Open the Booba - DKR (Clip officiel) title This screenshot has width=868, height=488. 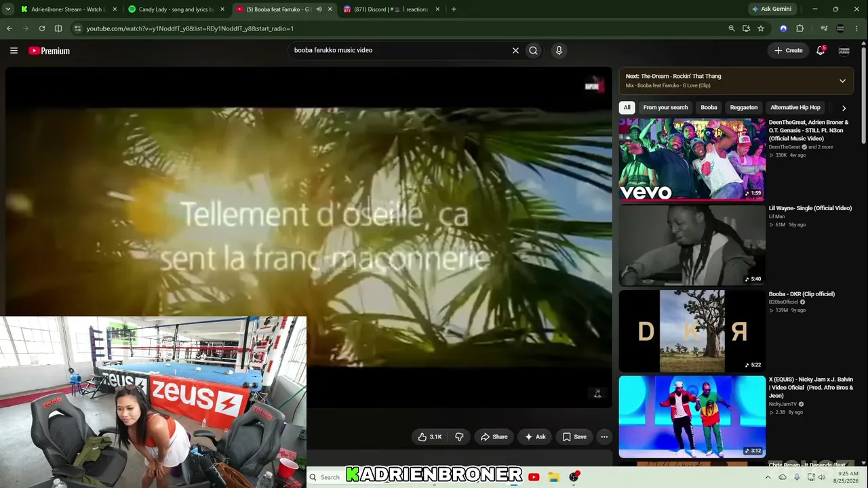click(802, 294)
